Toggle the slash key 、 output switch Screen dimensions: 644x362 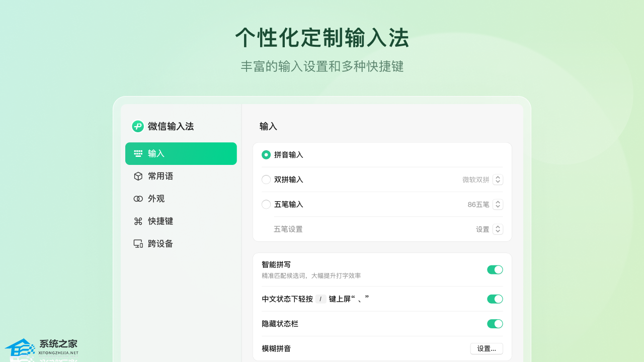495,299
